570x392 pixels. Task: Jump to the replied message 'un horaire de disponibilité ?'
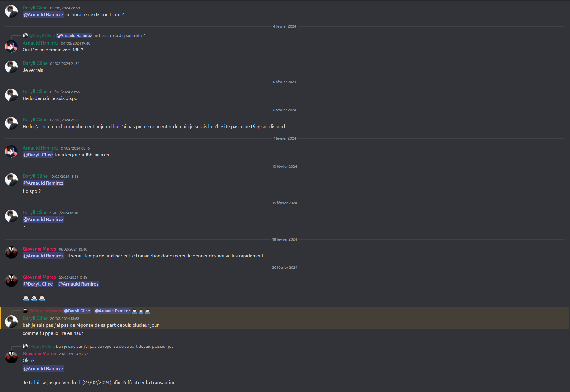click(x=119, y=36)
